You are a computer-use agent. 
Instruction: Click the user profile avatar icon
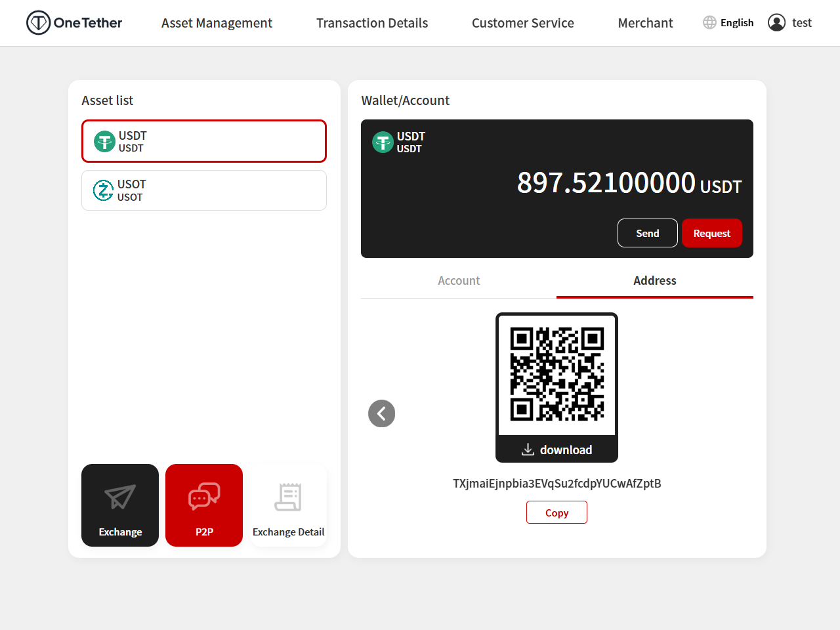click(776, 23)
